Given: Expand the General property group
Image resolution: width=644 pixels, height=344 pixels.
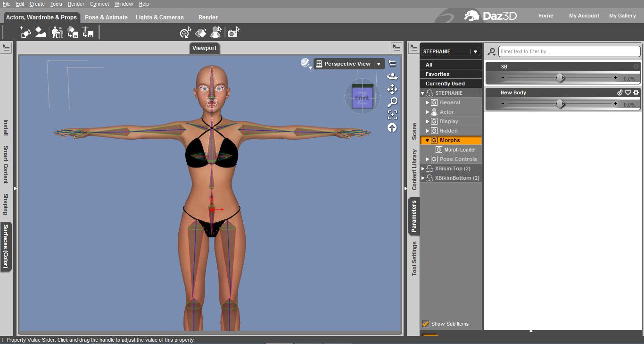Looking at the screenshot, I should tap(428, 102).
